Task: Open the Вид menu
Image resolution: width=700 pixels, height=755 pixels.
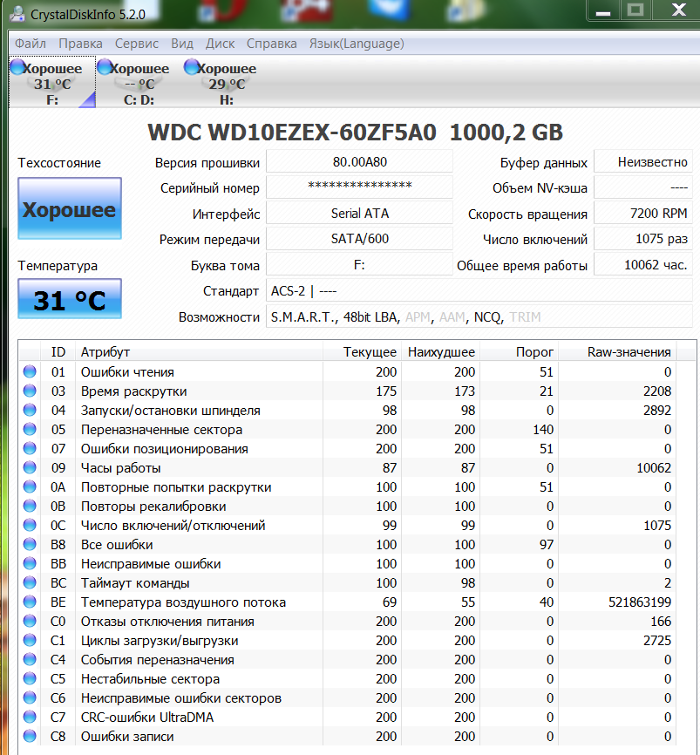Action: coord(182,44)
